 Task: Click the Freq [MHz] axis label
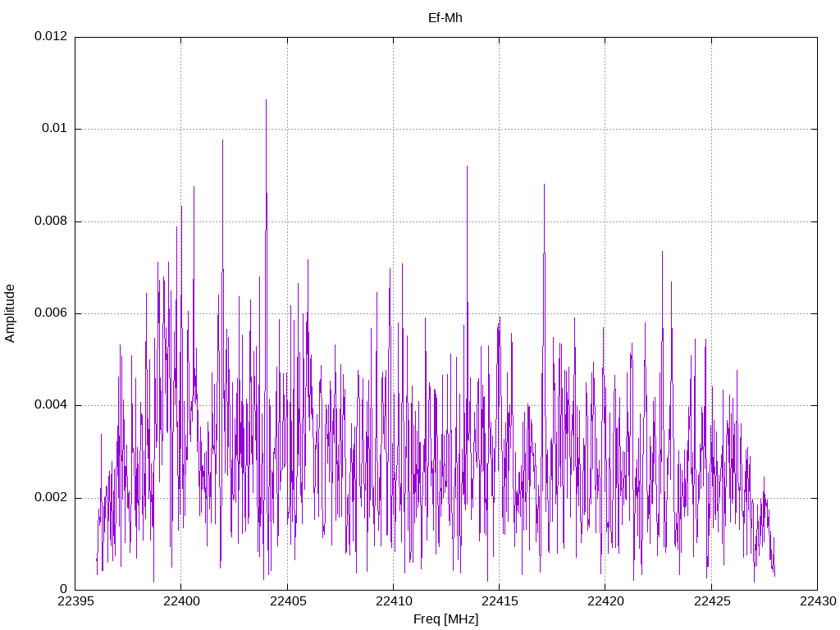point(445,619)
